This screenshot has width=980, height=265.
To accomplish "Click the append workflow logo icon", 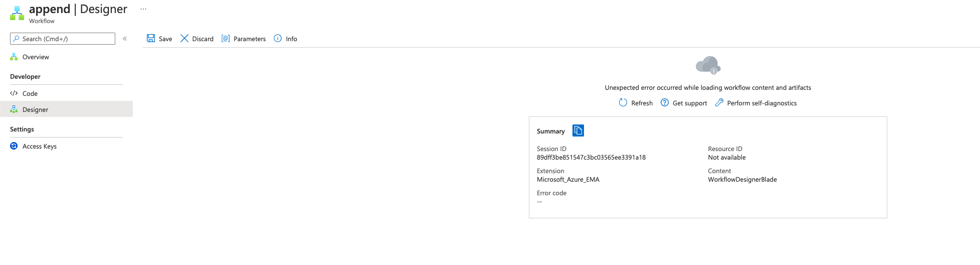I will pyautogui.click(x=17, y=13).
